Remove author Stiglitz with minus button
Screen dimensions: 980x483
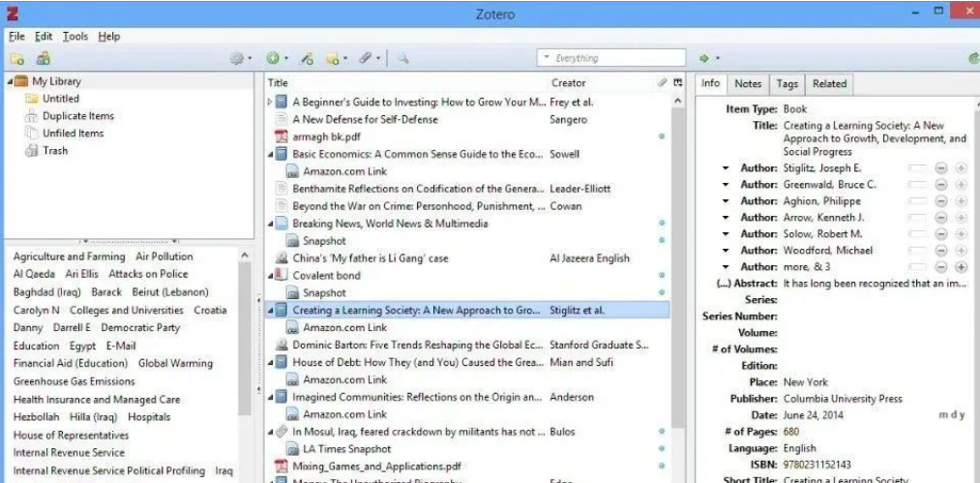coord(941,168)
